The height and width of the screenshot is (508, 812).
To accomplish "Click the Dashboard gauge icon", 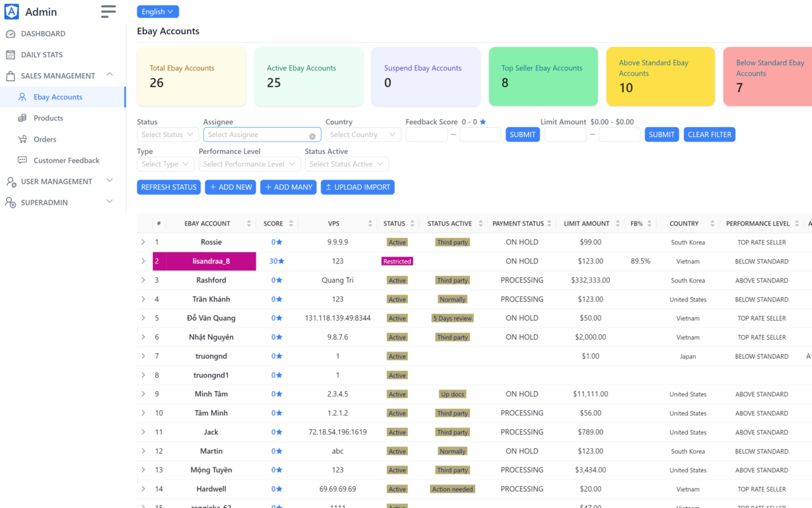I will pyautogui.click(x=10, y=34).
